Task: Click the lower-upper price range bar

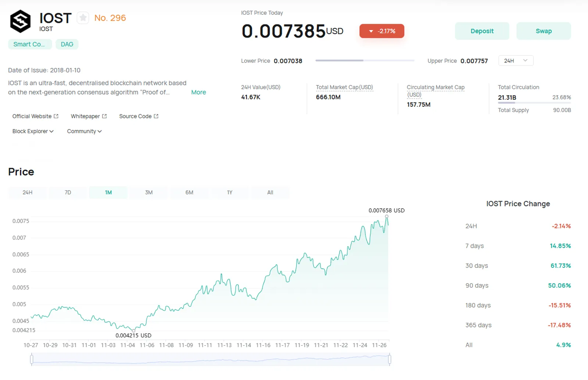Action: (365, 60)
